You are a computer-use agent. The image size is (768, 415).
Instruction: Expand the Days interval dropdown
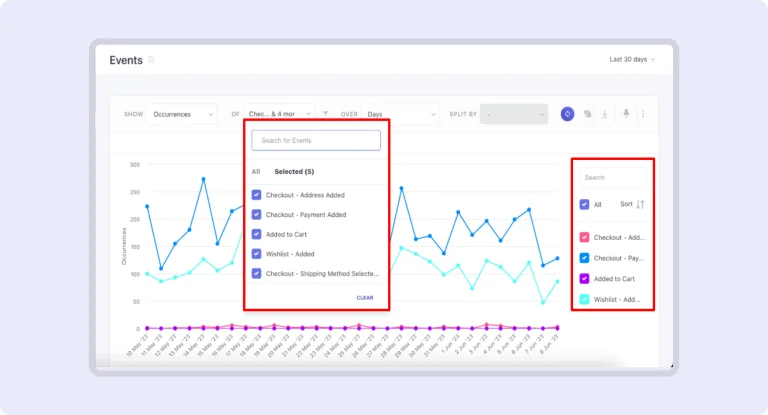400,114
